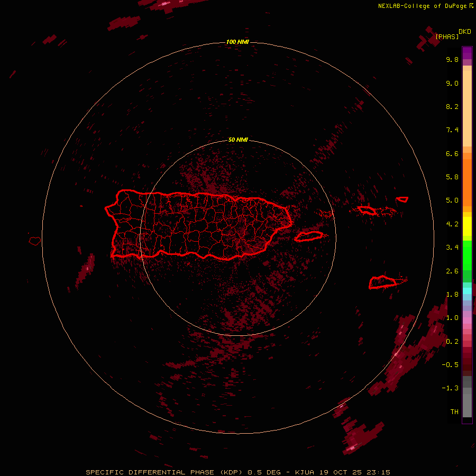Pick the yellow segment of the color bar
The height and width of the screenshot is (476, 476).
(467, 226)
